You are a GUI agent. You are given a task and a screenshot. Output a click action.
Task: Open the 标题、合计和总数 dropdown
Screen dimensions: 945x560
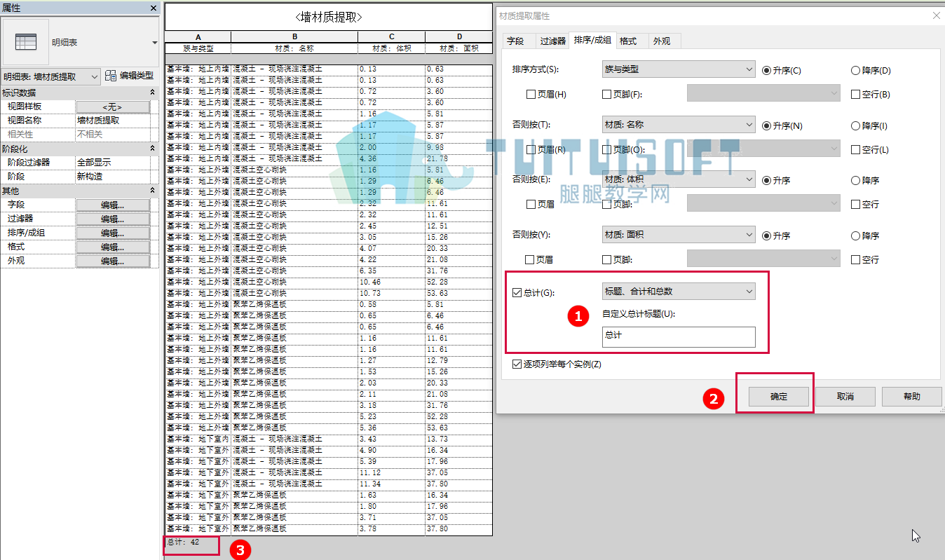click(678, 291)
